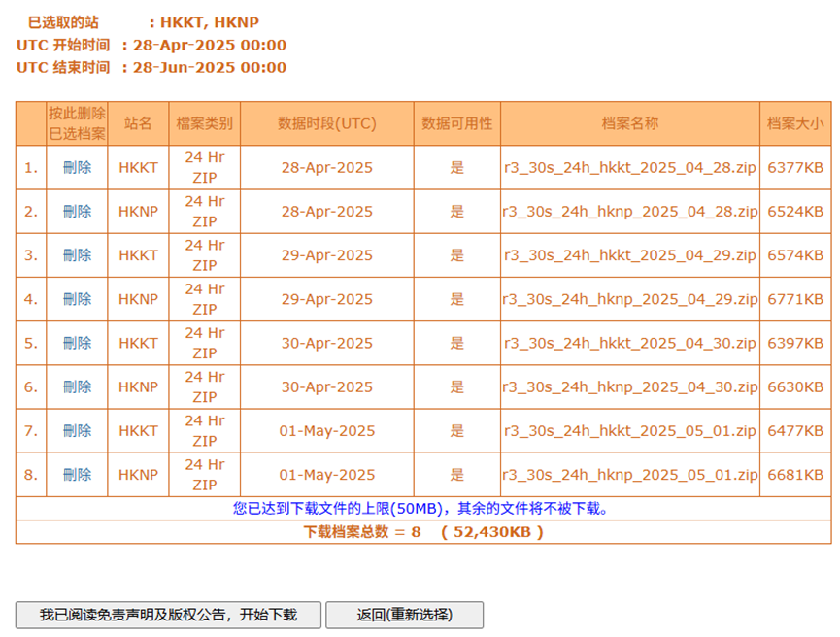Click the 下载档案总数 total summary row

click(x=423, y=532)
